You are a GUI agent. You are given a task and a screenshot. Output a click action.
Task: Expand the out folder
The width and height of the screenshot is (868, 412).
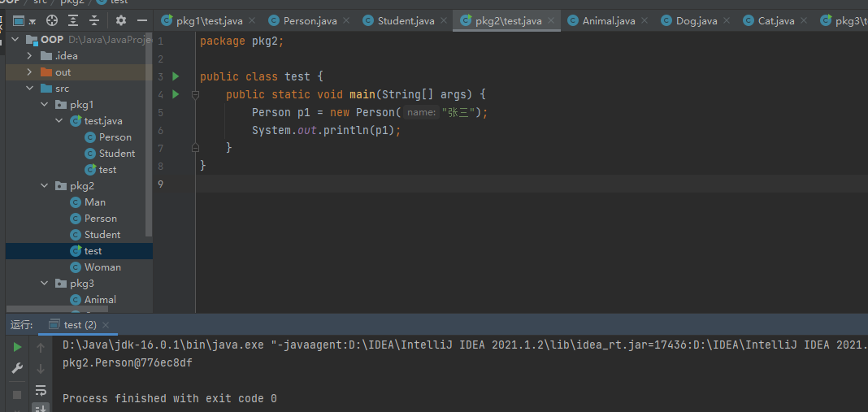click(29, 72)
